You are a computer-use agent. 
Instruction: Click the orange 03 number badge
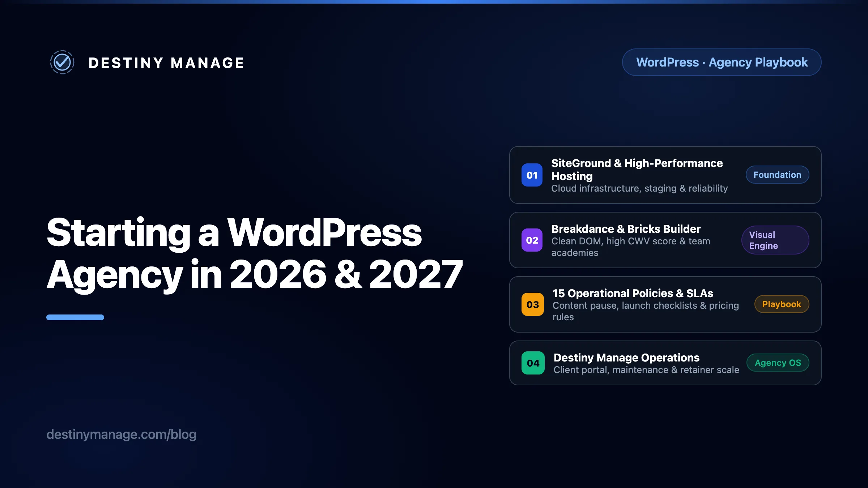tap(532, 304)
